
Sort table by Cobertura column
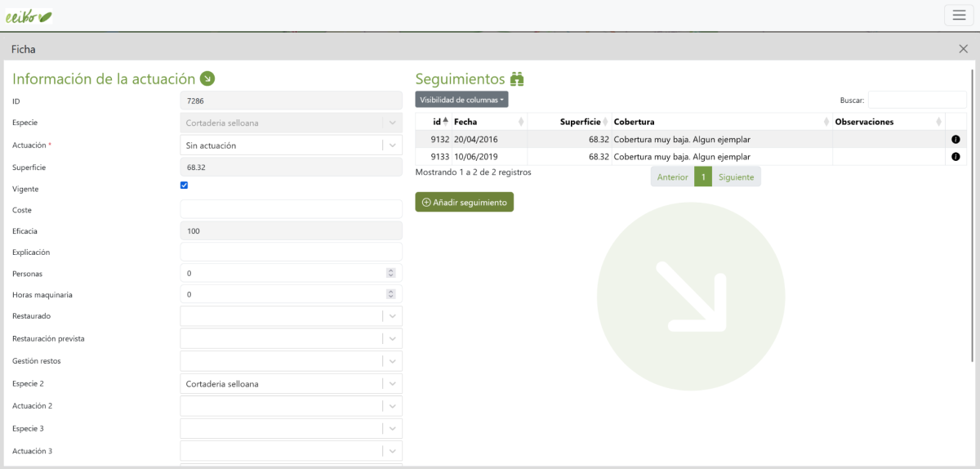[x=721, y=122]
